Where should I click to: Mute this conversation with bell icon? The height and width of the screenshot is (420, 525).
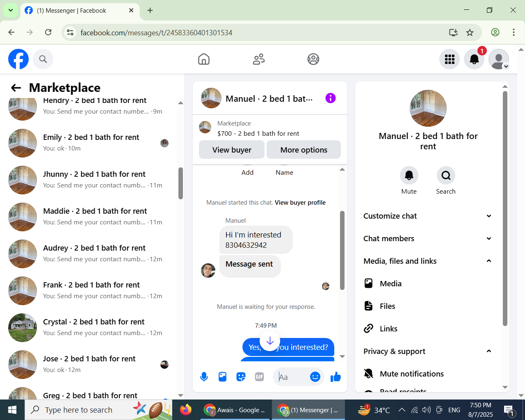409,176
